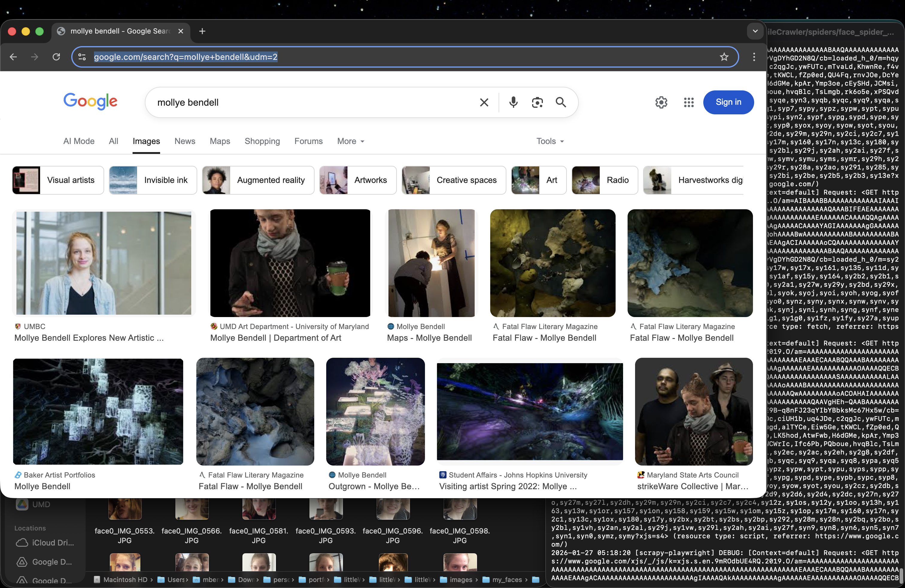
Task: Click the magnifying glass search icon
Action: pos(561,102)
